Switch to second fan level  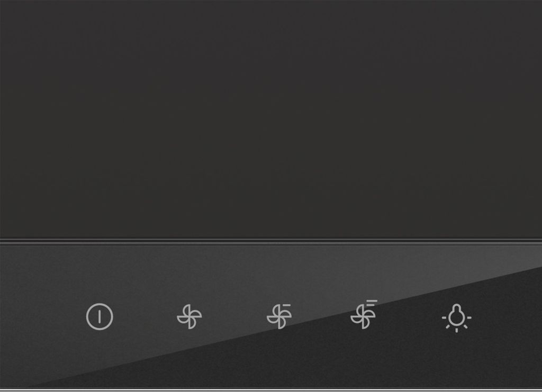[279, 316]
